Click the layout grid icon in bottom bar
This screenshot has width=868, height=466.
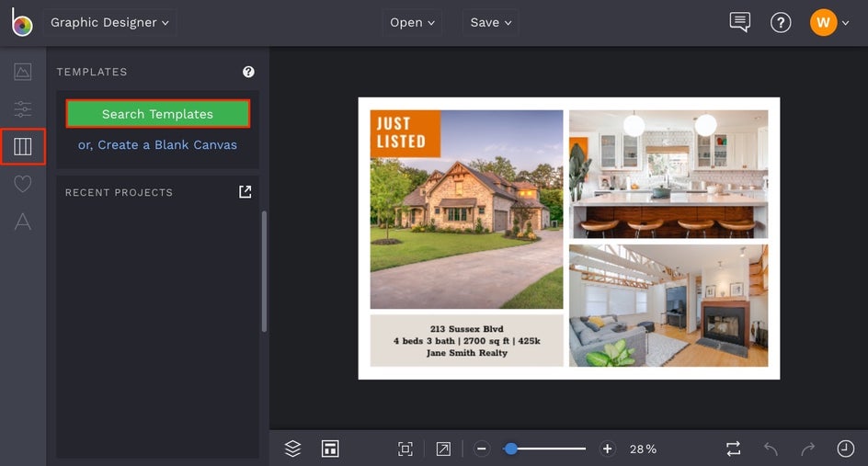330,449
